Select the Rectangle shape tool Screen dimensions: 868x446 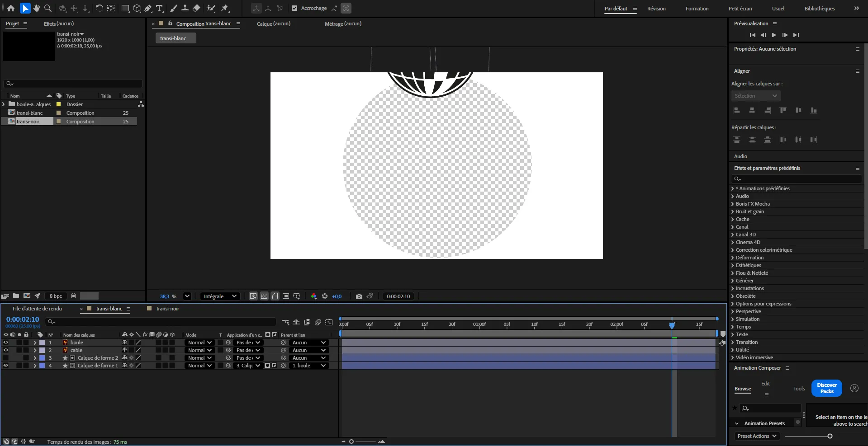coord(125,8)
